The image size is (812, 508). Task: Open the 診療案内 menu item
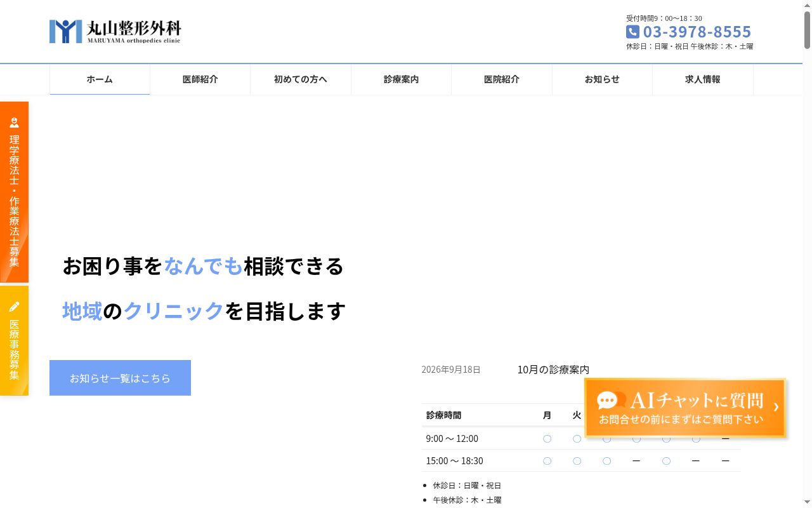pos(401,79)
